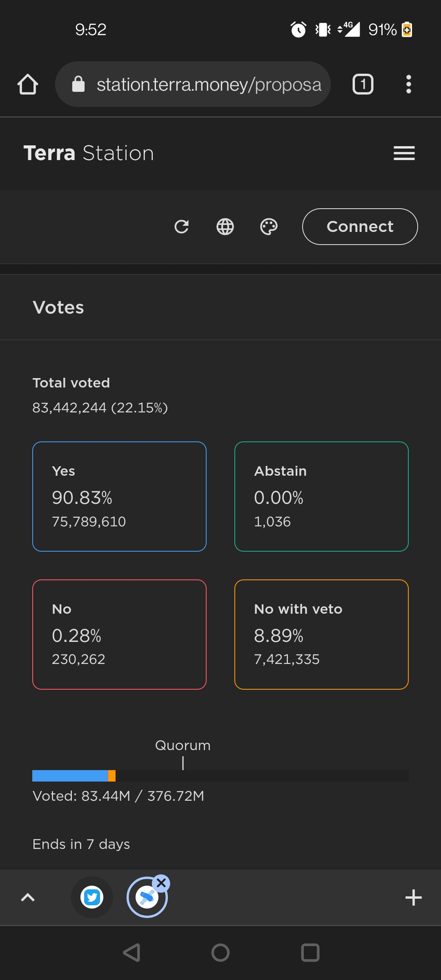441x980 pixels.
Task: Open the Twitter floating bubble
Action: [x=92, y=898]
